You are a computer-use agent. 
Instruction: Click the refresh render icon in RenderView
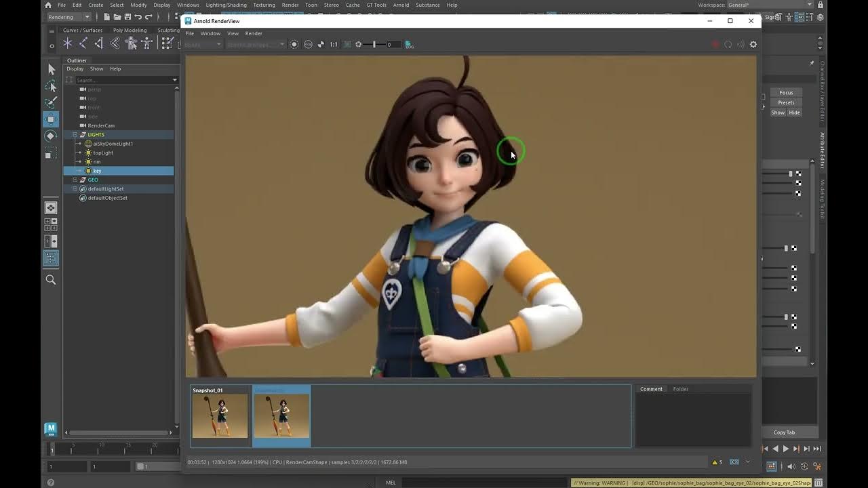[x=728, y=45]
